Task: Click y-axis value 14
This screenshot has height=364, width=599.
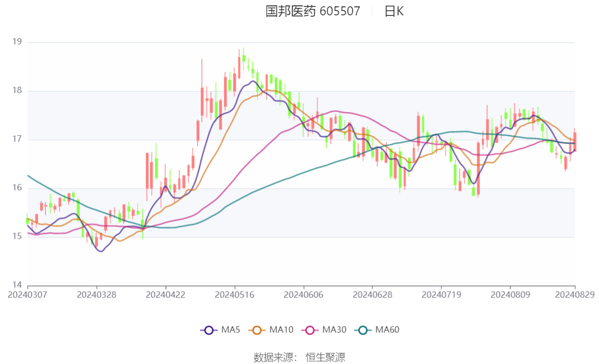Action: (x=17, y=285)
